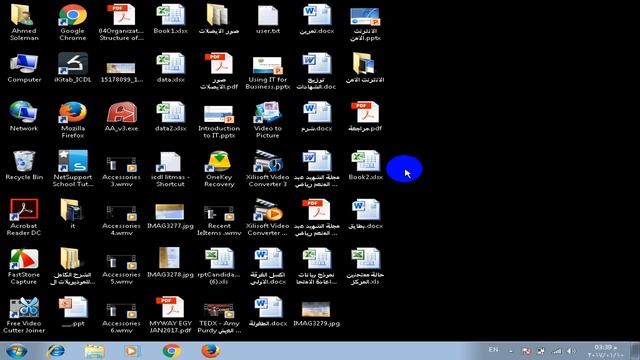This screenshot has width=640, height=360.
Task: Open IMAG3278.jpg image
Action: (x=170, y=263)
